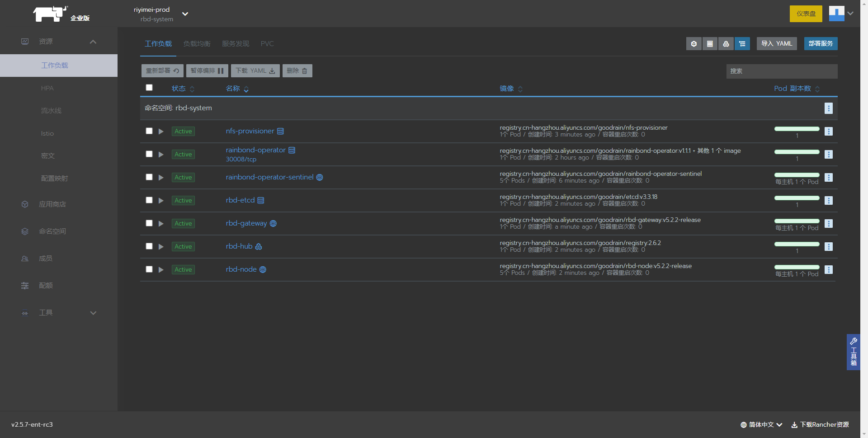Switch to the 服务发现 tab
This screenshot has height=438, width=868.
click(x=236, y=44)
